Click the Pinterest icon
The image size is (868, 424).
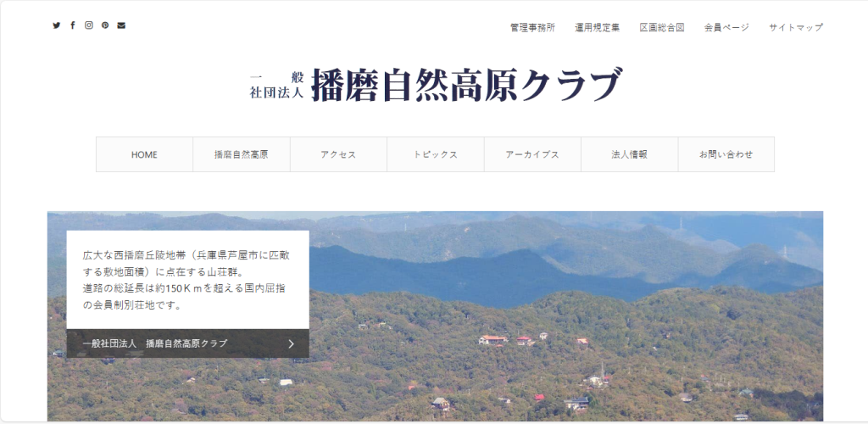coord(105,25)
